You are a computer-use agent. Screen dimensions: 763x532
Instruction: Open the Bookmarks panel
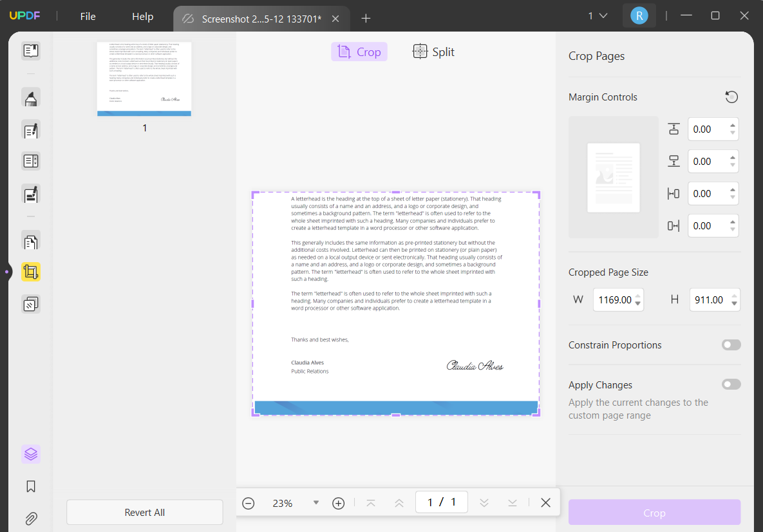(x=30, y=486)
